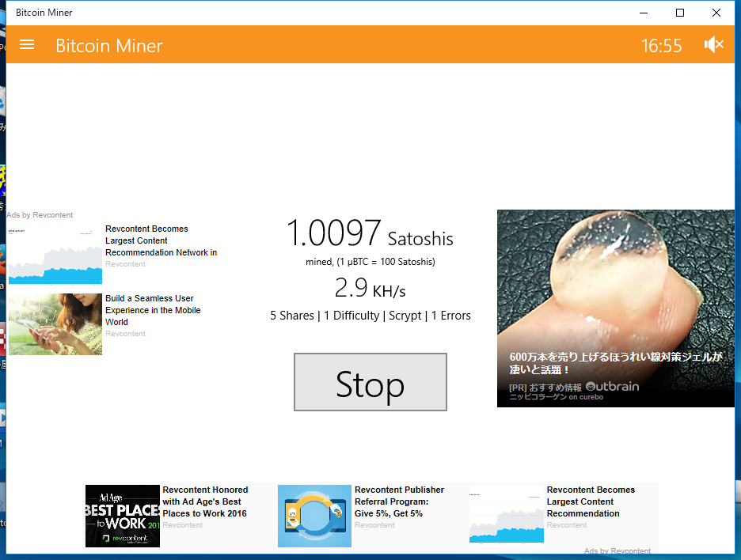The width and height of the screenshot is (741, 560).
Task: Toggle the muted speaker sound icon
Action: click(x=713, y=45)
